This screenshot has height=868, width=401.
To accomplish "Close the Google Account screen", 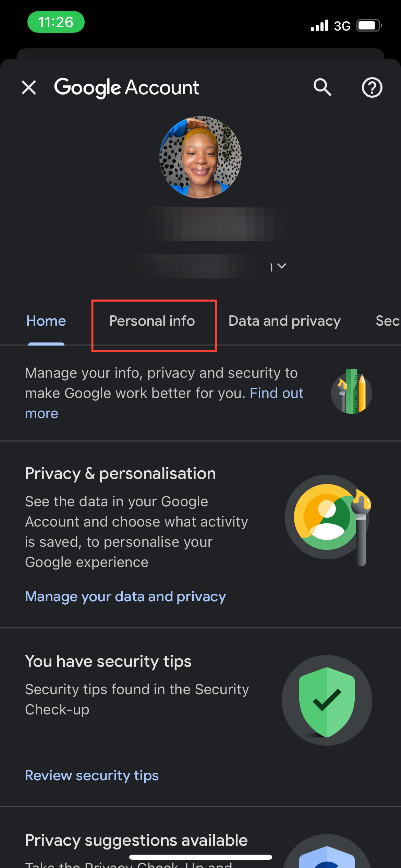I will 29,87.
